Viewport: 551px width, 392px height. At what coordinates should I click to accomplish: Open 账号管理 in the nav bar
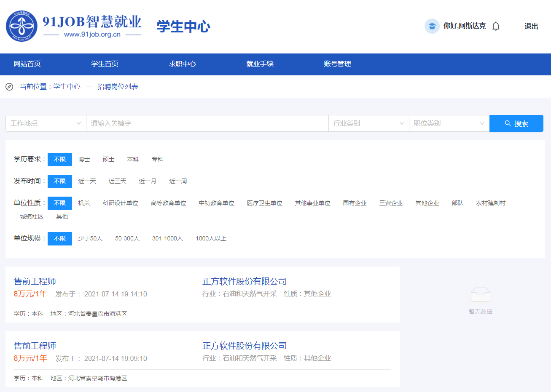point(337,64)
